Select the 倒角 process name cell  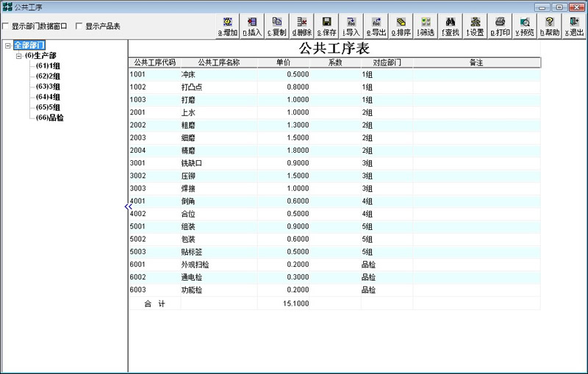[219, 201]
